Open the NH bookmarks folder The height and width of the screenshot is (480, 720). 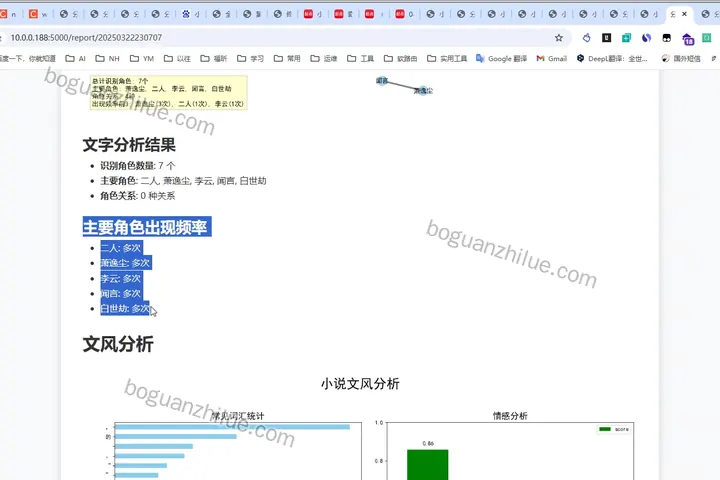pos(107,58)
